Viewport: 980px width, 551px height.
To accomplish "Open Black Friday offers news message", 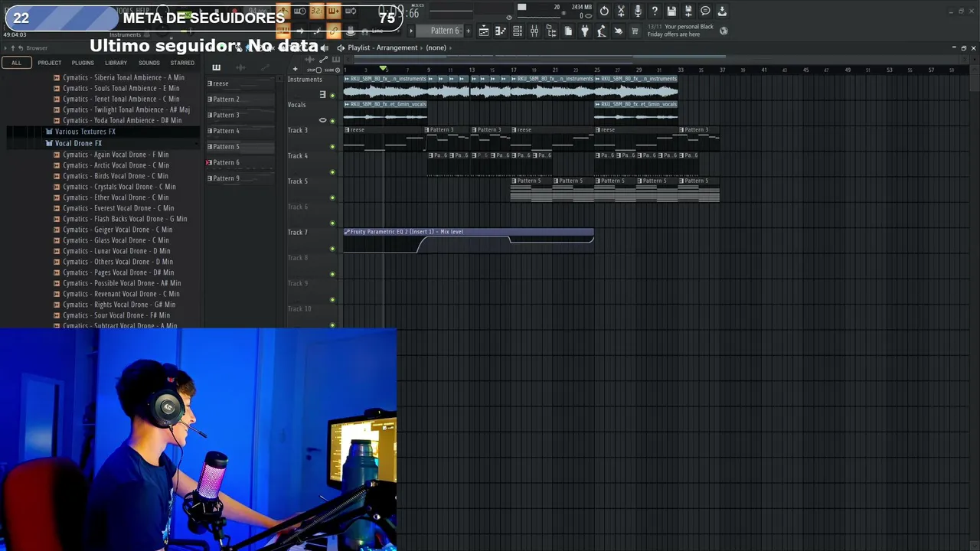I will point(680,31).
